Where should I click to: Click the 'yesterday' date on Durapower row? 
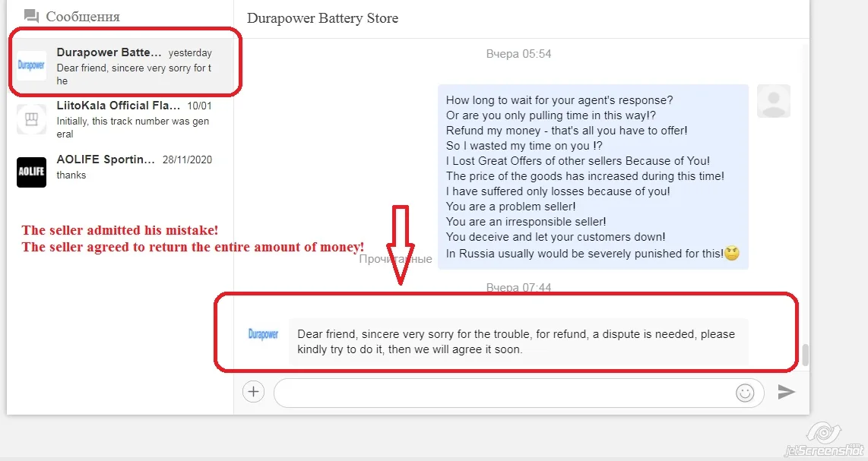[190, 53]
